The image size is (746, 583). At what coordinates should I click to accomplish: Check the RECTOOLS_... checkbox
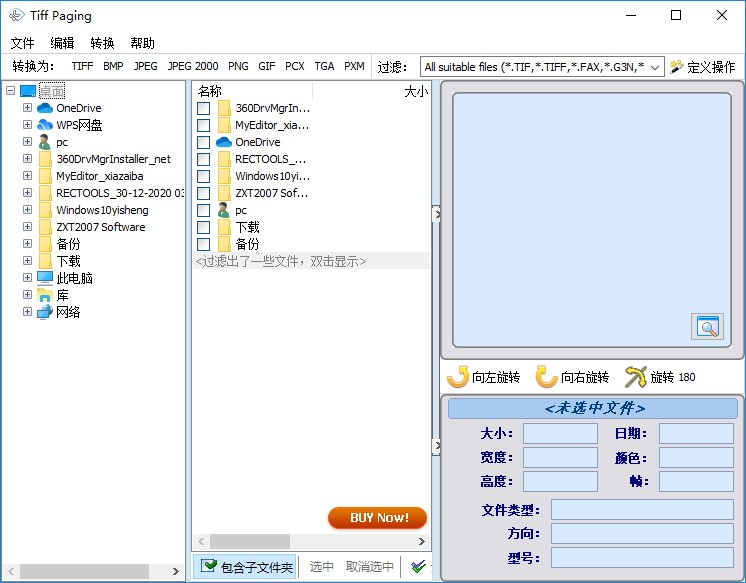pos(204,159)
